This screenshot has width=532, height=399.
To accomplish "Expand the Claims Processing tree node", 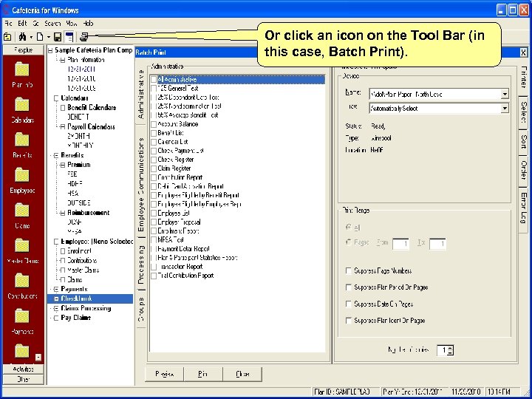I will (56, 309).
